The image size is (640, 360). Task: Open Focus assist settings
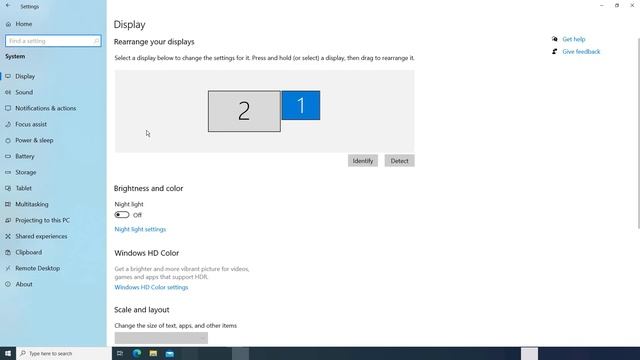click(x=31, y=124)
